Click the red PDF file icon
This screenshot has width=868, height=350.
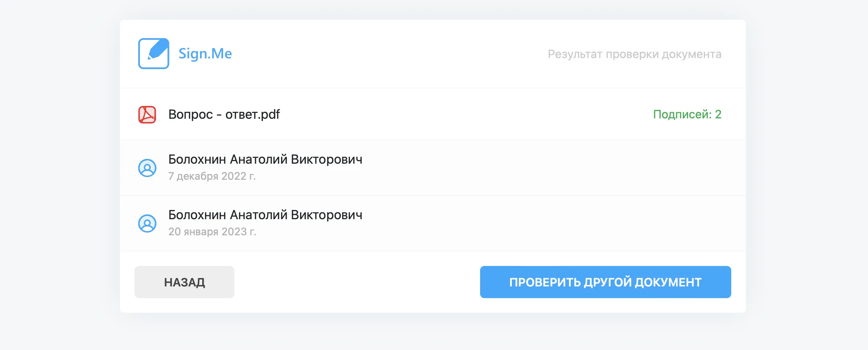pyautogui.click(x=147, y=115)
